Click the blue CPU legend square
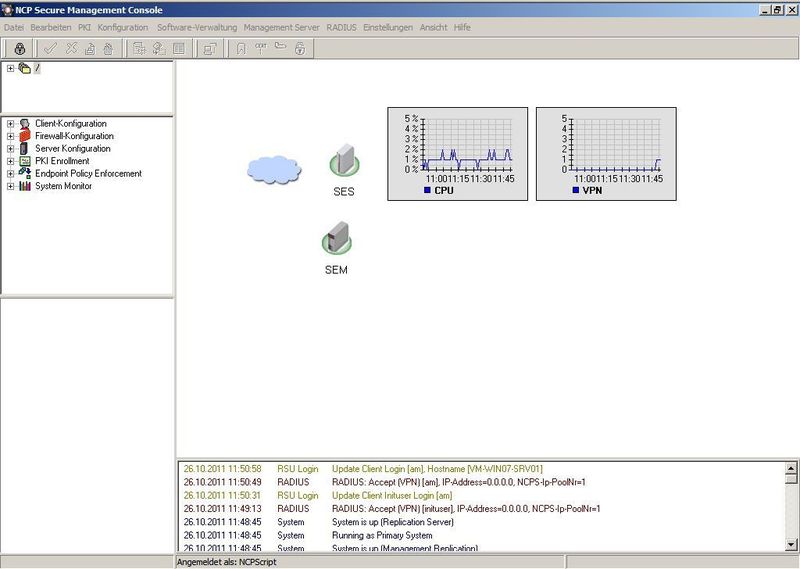Screen dimensions: 800x569 [x=427, y=190]
